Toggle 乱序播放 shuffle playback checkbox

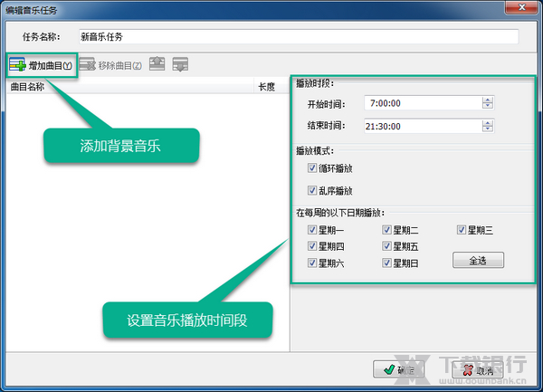pyautogui.click(x=312, y=190)
